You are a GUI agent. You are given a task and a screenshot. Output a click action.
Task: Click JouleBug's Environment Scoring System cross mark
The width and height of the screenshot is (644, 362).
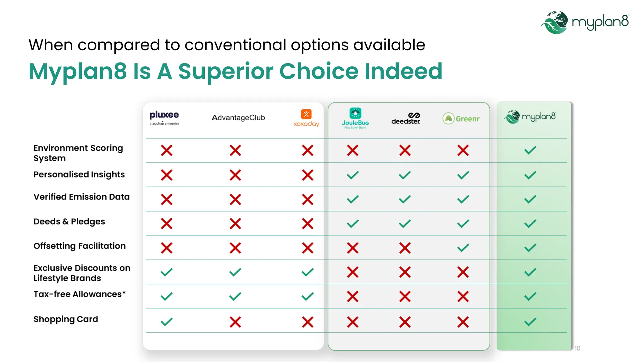click(x=353, y=150)
